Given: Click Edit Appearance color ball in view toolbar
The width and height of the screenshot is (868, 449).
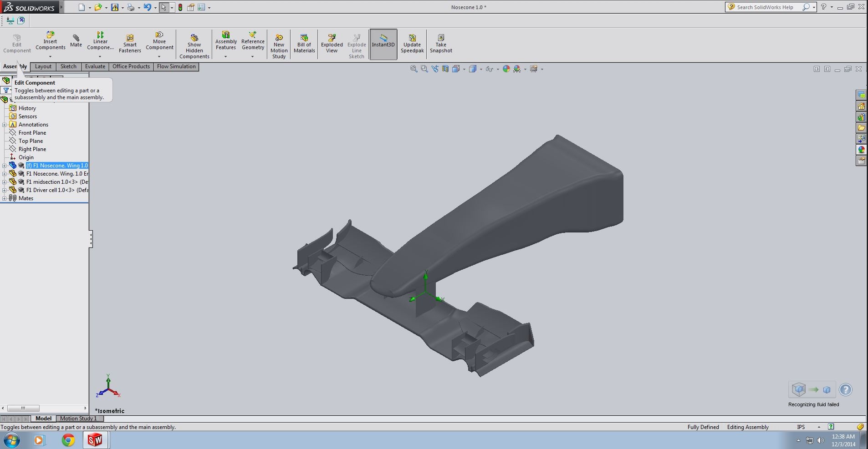Looking at the screenshot, I should pos(506,69).
